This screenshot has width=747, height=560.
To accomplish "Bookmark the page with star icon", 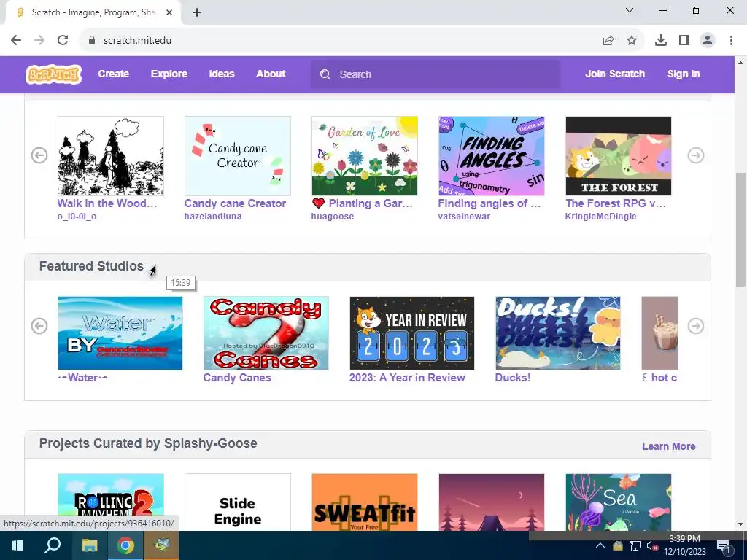I will [x=632, y=41].
